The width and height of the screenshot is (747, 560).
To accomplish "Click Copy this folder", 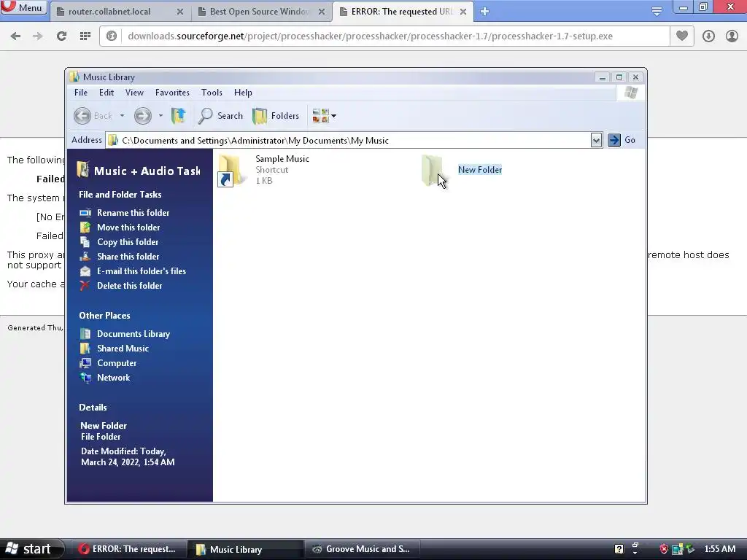I will click(x=128, y=242).
